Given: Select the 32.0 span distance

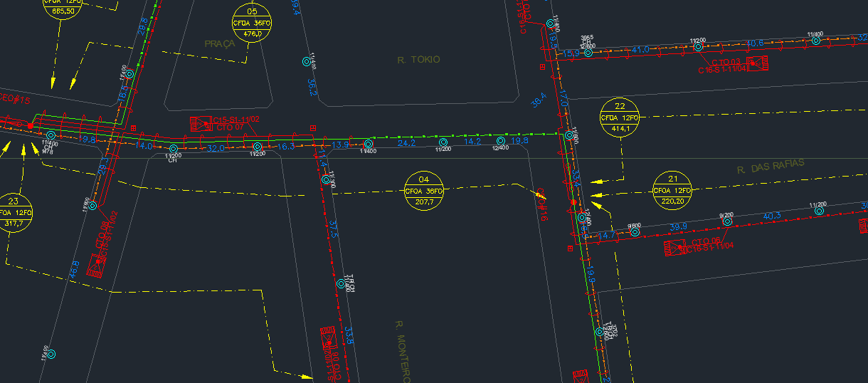Looking at the screenshot, I should (x=216, y=148).
